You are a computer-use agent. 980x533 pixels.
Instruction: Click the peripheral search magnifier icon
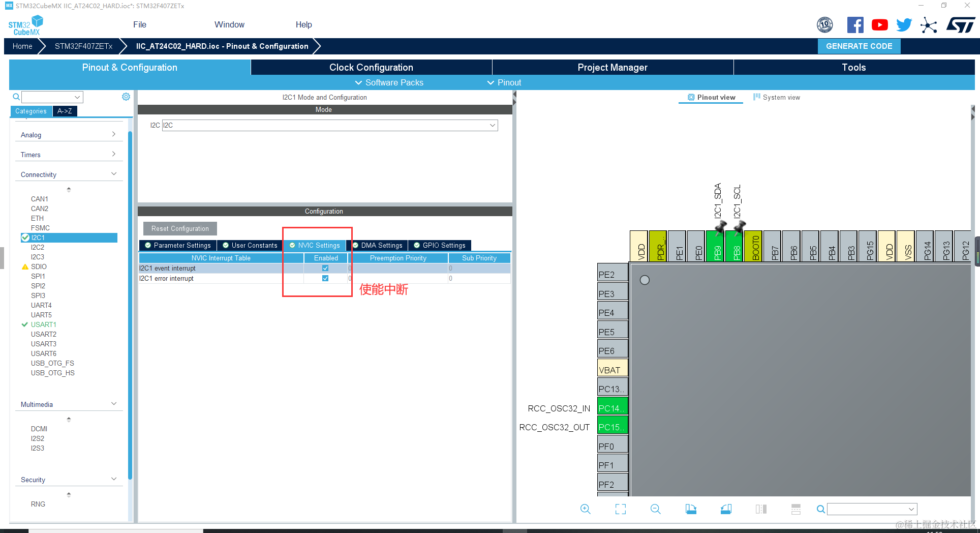coord(16,97)
